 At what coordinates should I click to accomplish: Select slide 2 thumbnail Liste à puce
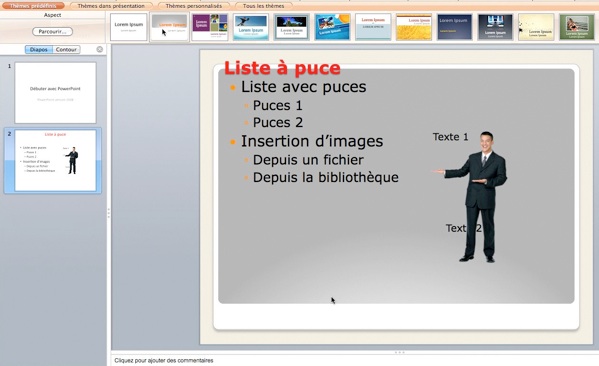coord(55,160)
